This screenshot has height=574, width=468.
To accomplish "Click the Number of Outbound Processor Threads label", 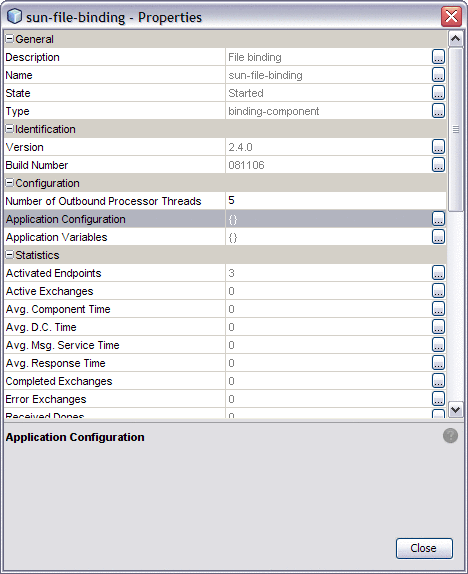I will click(x=103, y=201).
